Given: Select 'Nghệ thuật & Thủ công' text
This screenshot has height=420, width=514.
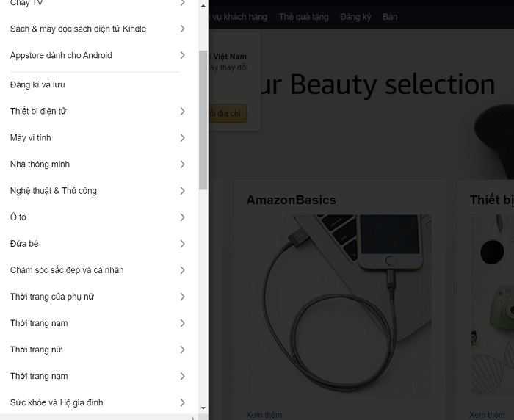Looking at the screenshot, I should point(54,191).
